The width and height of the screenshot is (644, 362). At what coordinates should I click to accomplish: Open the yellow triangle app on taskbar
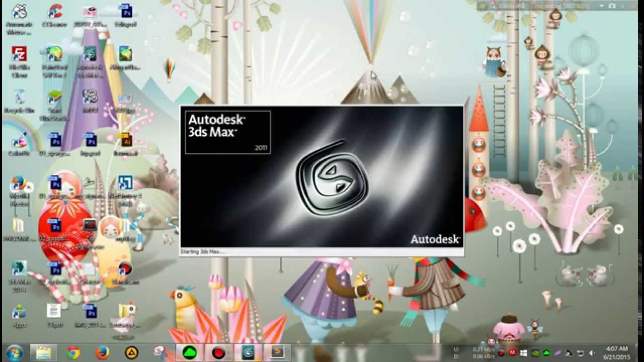[131, 352]
